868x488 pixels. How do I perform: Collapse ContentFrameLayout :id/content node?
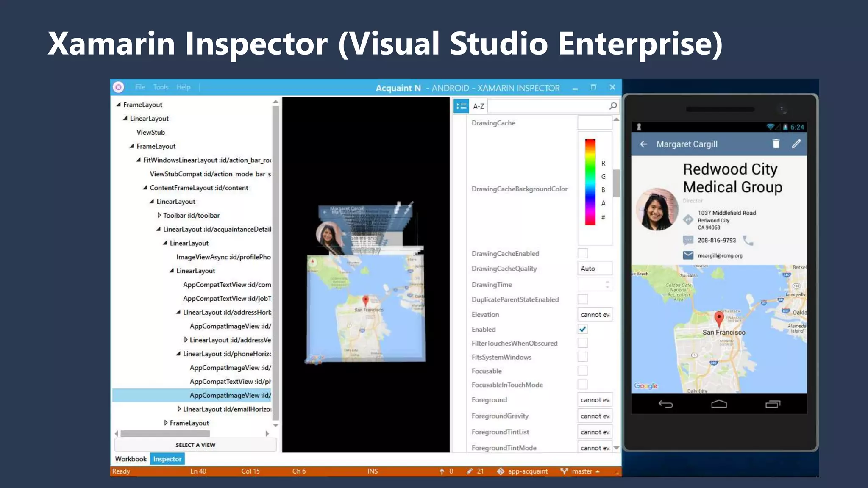point(145,187)
